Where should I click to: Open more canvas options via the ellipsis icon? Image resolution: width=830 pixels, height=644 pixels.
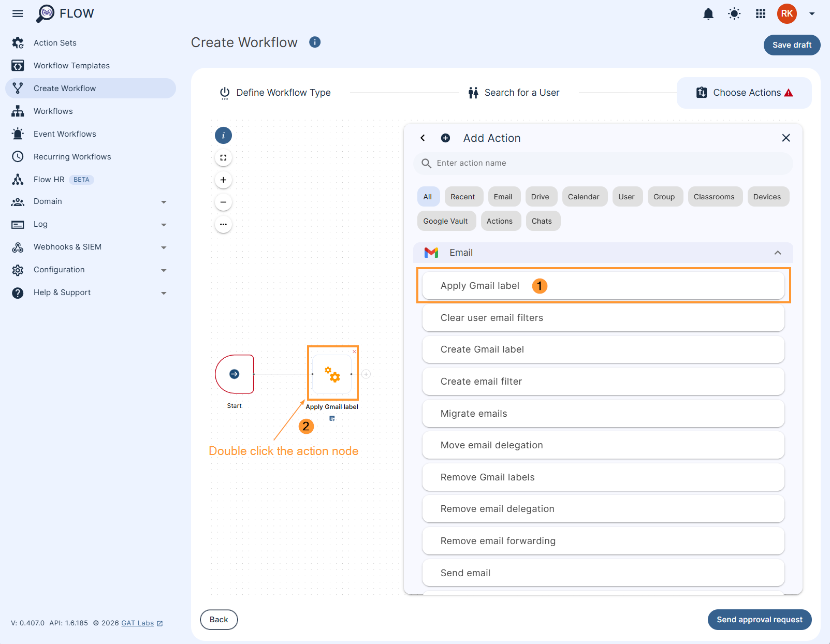tap(223, 224)
